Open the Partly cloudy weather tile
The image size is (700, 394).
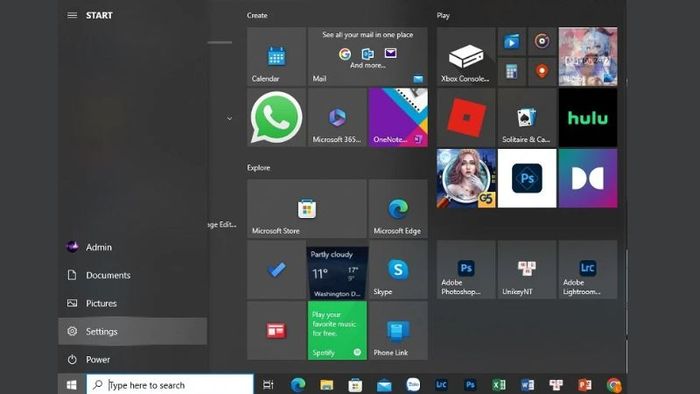pyautogui.click(x=337, y=273)
